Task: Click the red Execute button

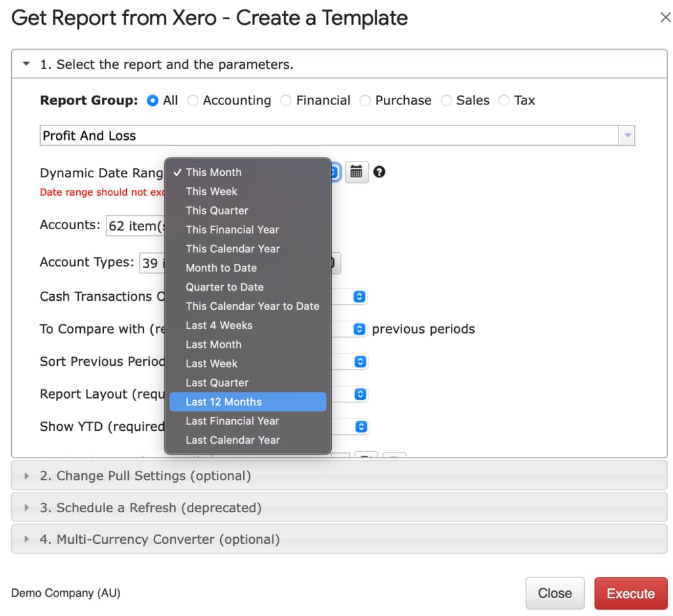Action: pos(630,593)
